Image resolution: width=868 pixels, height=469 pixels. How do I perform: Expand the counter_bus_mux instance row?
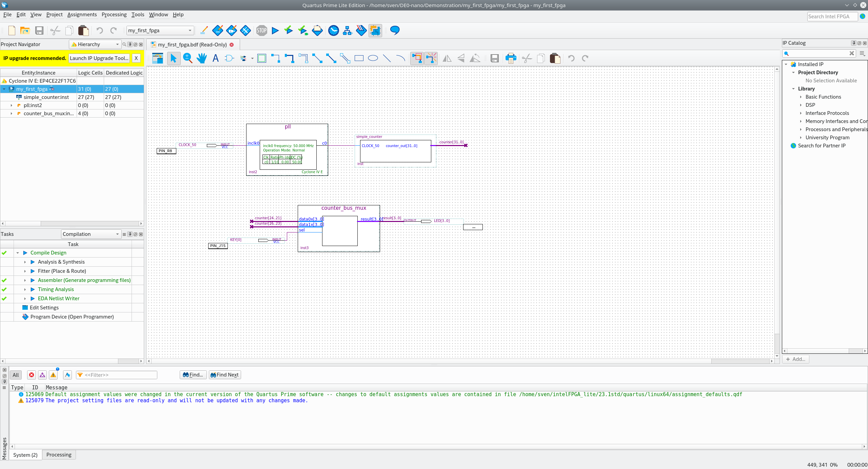point(12,114)
